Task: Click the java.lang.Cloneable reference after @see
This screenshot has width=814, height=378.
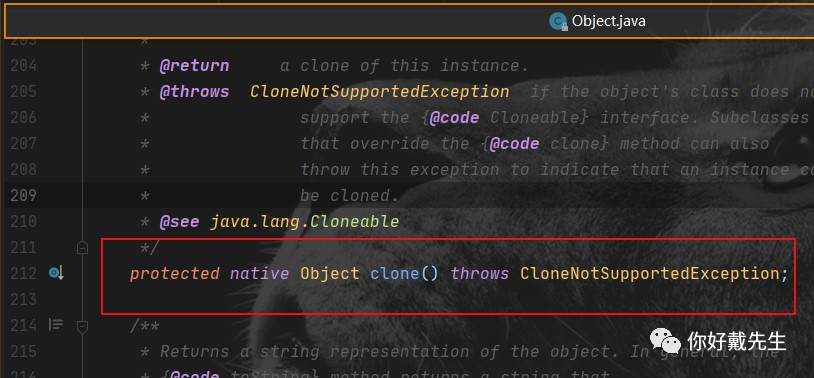Action: pos(304,222)
